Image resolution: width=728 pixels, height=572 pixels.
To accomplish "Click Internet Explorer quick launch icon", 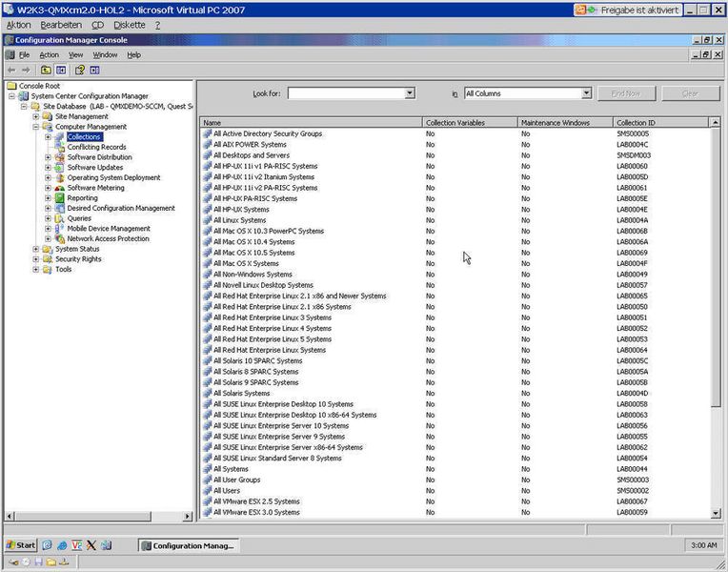I will (62, 545).
